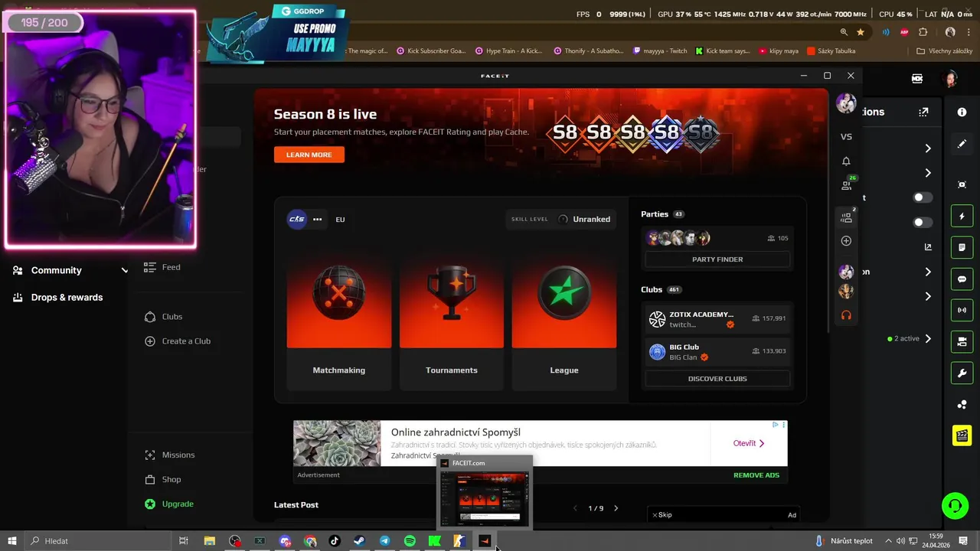Go to next Latest Post page

616,508
